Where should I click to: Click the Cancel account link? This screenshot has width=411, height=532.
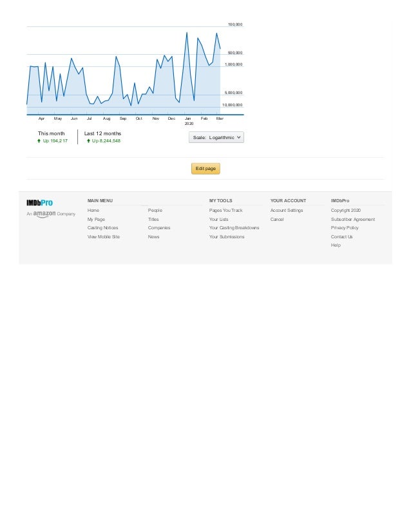(x=277, y=219)
